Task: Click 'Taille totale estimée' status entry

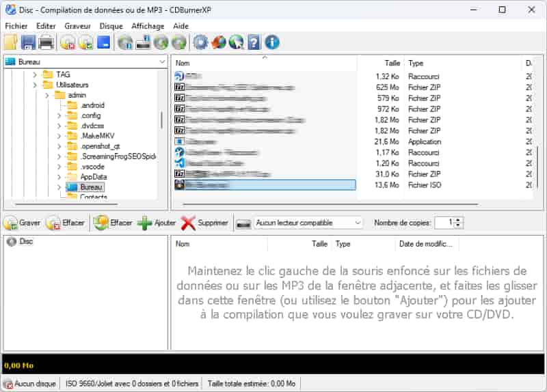Action: (x=252, y=384)
